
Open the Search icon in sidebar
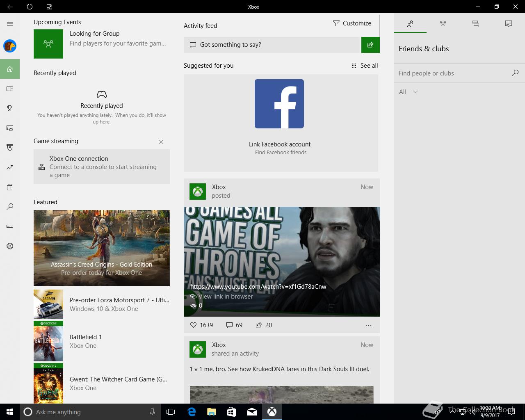click(x=10, y=207)
